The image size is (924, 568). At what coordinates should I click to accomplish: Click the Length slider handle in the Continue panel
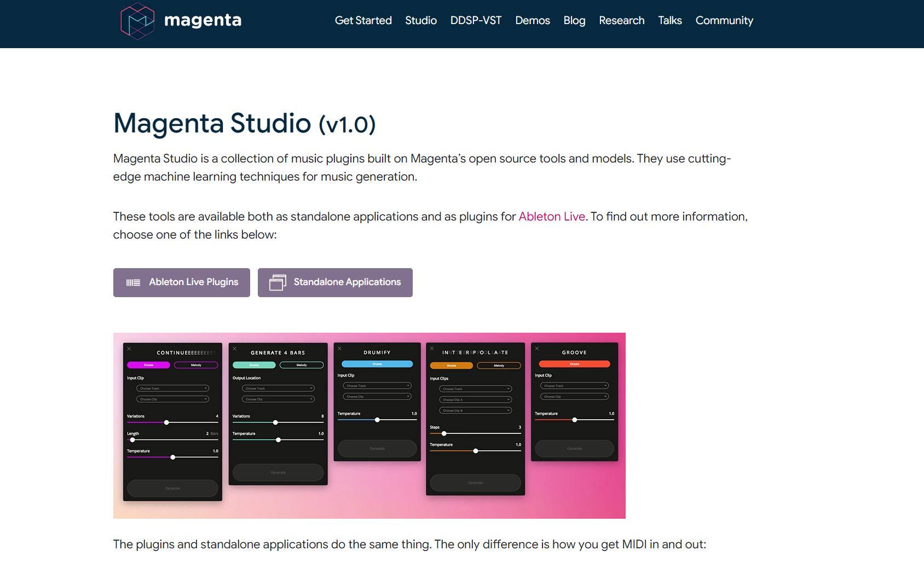click(132, 440)
